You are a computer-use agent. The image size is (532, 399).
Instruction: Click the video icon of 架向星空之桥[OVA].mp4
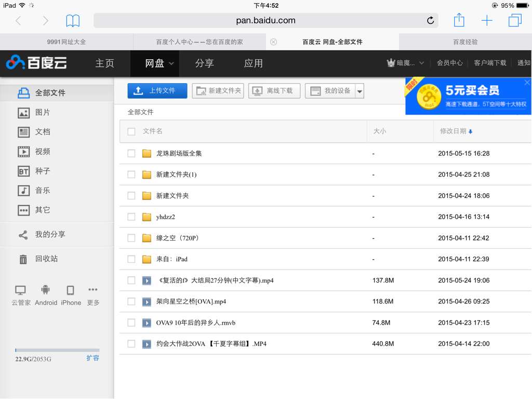tap(147, 302)
